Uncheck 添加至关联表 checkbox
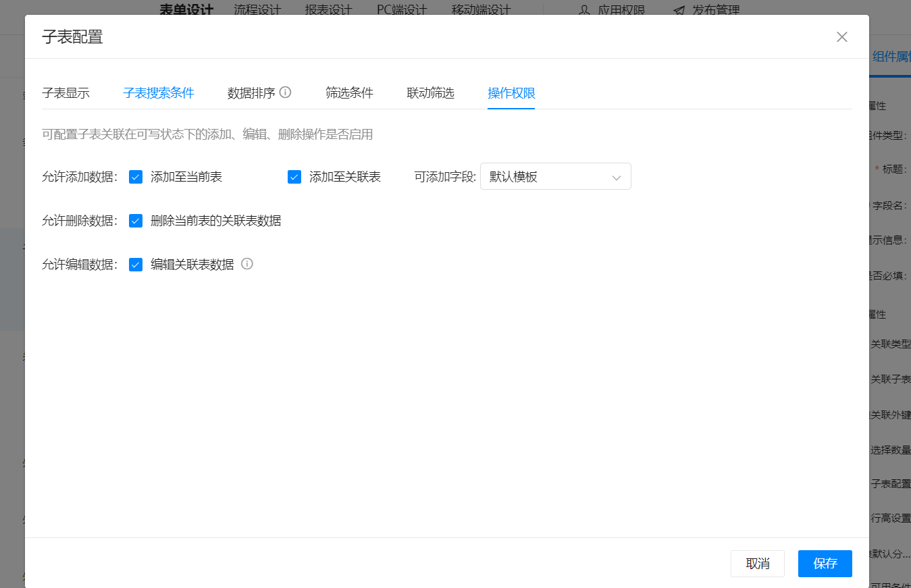Viewport: 911px width, 588px height. (x=294, y=177)
